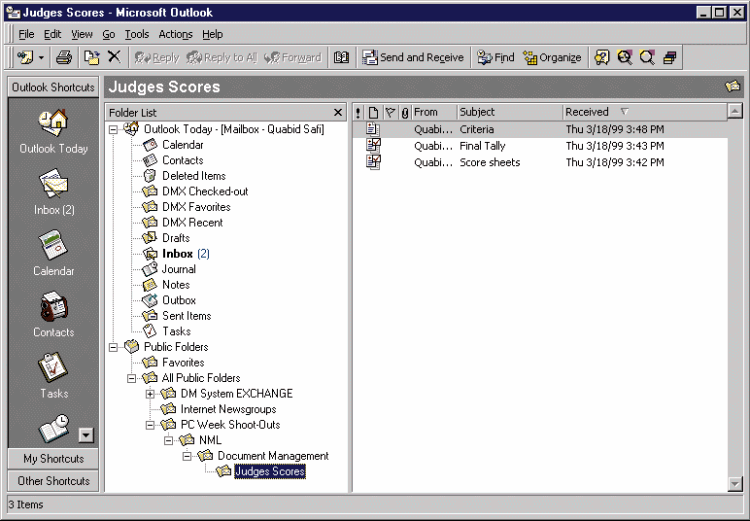Sort by the Subject column header
The width and height of the screenshot is (750, 521).
click(510, 112)
